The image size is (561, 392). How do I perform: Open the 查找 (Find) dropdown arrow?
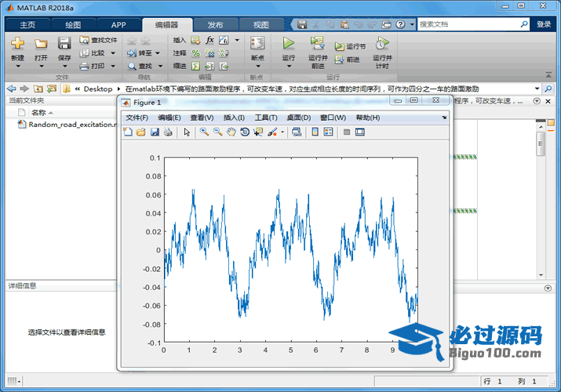[160, 66]
